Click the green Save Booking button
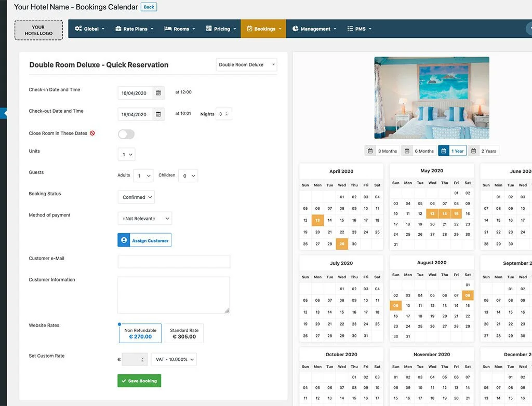Screen dimensions: 532x406 139,381
